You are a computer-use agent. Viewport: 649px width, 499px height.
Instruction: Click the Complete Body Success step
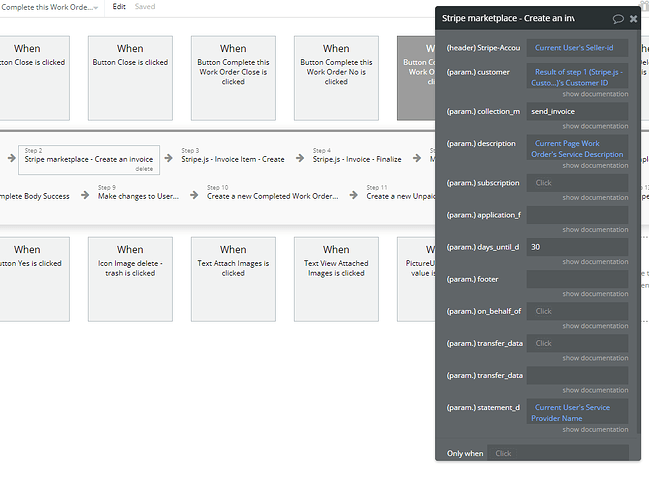point(35,196)
